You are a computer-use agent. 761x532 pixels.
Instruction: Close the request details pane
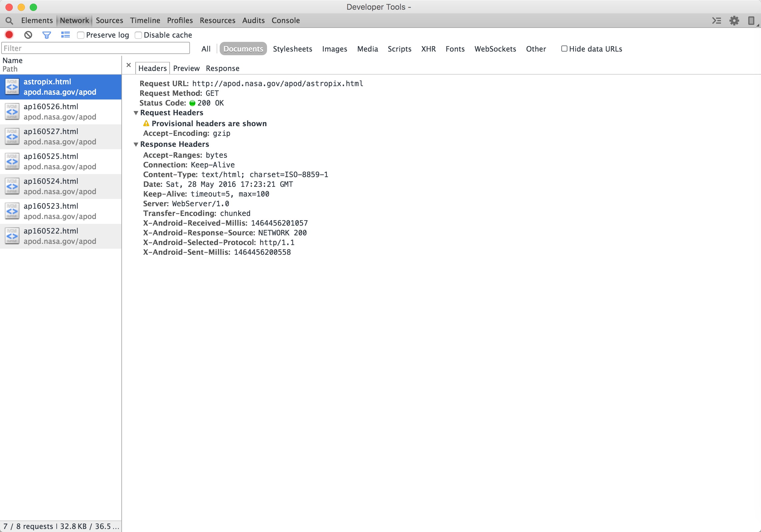click(x=129, y=65)
